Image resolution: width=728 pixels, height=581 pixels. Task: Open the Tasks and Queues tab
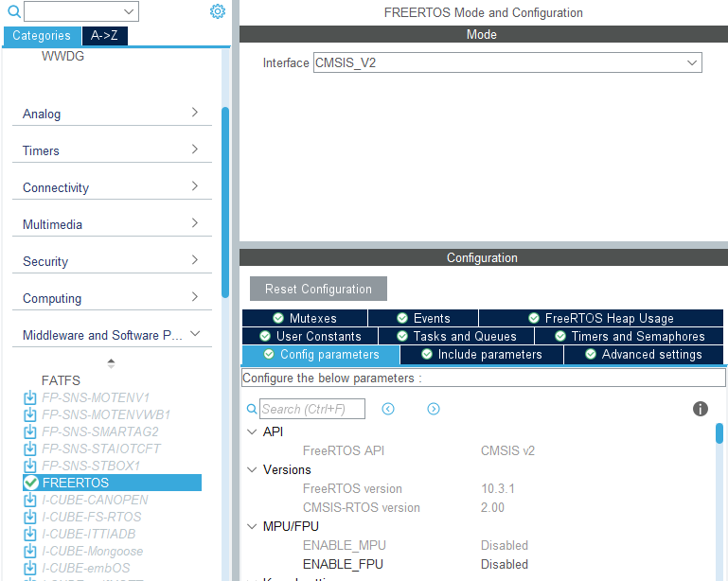(x=456, y=336)
